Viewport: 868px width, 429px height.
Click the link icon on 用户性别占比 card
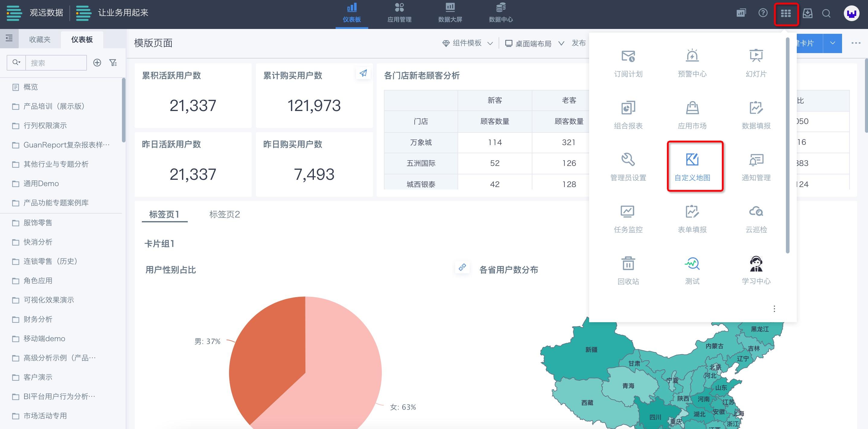(x=462, y=267)
